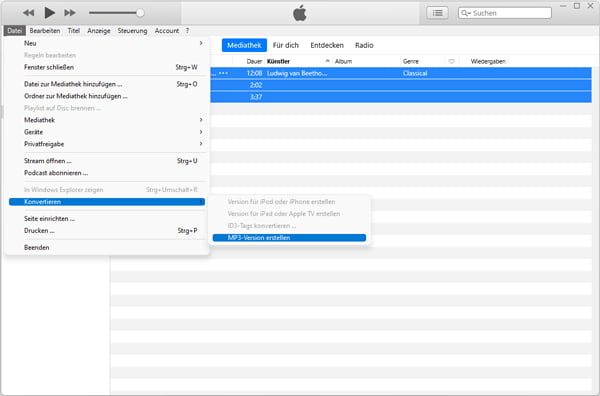Sort by the Genre column header
Image resolution: width=600 pixels, height=396 pixels.
411,61
